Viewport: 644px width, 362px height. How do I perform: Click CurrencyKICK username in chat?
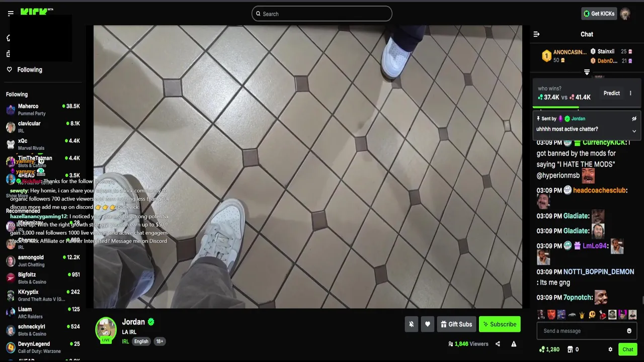pos(604,142)
